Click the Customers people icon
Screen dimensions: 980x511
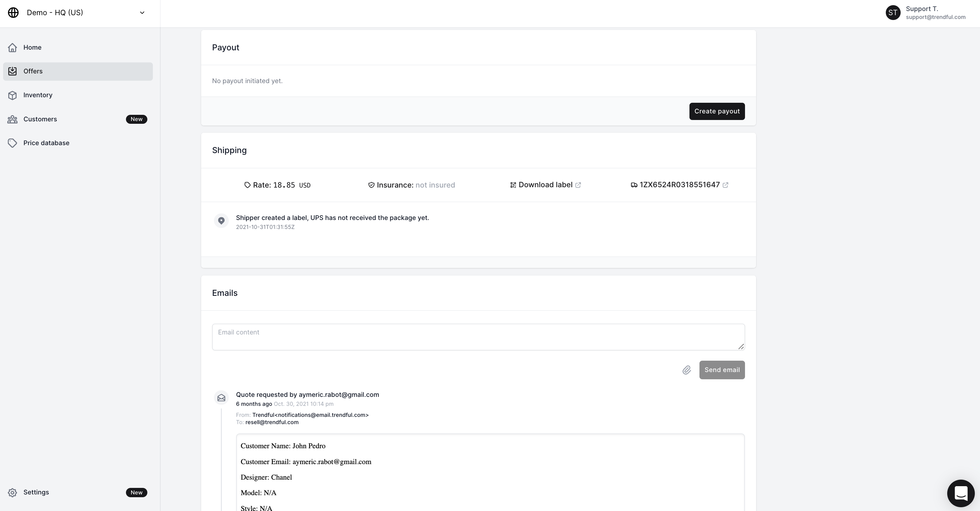tap(12, 119)
